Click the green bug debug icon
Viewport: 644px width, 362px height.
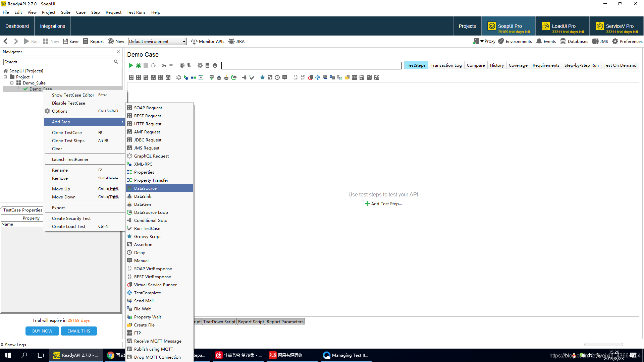point(138,65)
